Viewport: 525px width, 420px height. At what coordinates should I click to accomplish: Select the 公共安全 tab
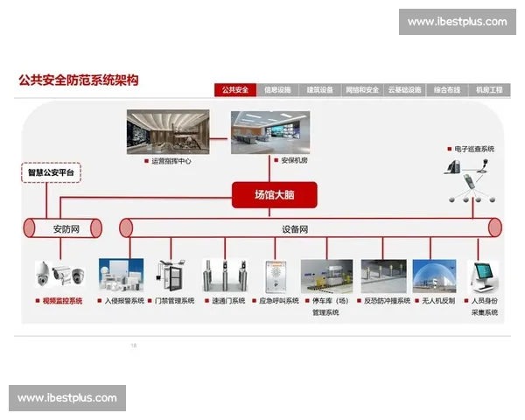point(235,90)
